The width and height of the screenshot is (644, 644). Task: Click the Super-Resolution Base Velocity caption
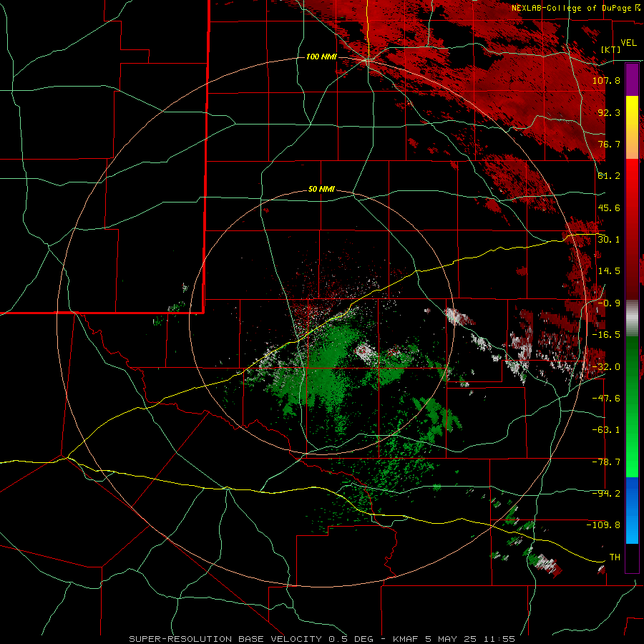point(321,639)
